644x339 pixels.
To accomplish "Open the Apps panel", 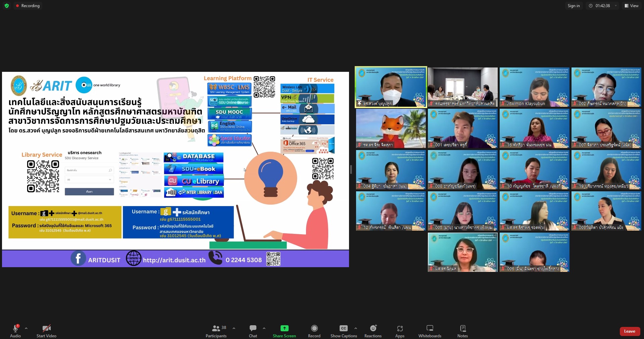I will tap(400, 331).
